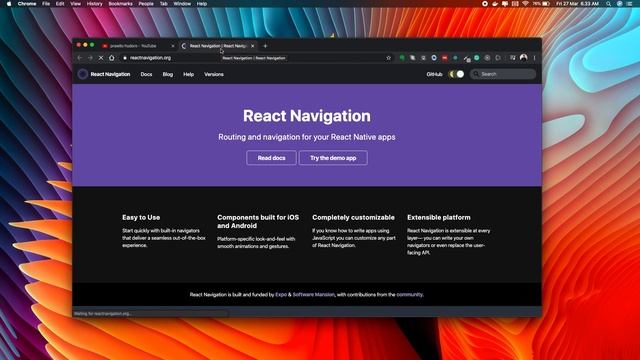Stop the page loading with X button
Image resolution: width=640 pixels, height=360 pixels.
tap(101, 58)
